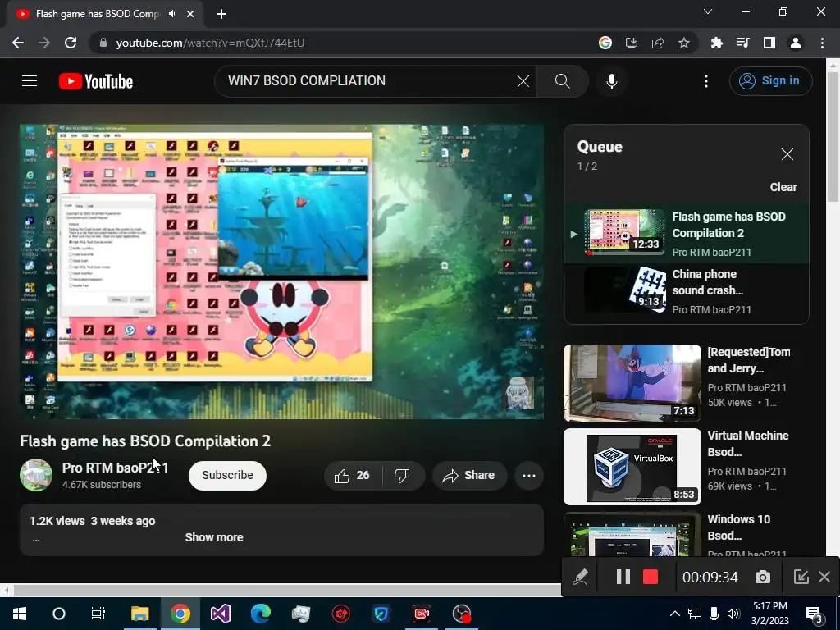Open tab search chevron dropdown
The height and width of the screenshot is (630, 840).
[708, 11]
